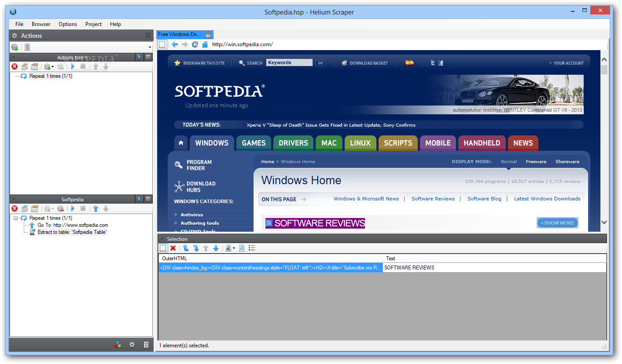Open the Help menu

[x=115, y=24]
